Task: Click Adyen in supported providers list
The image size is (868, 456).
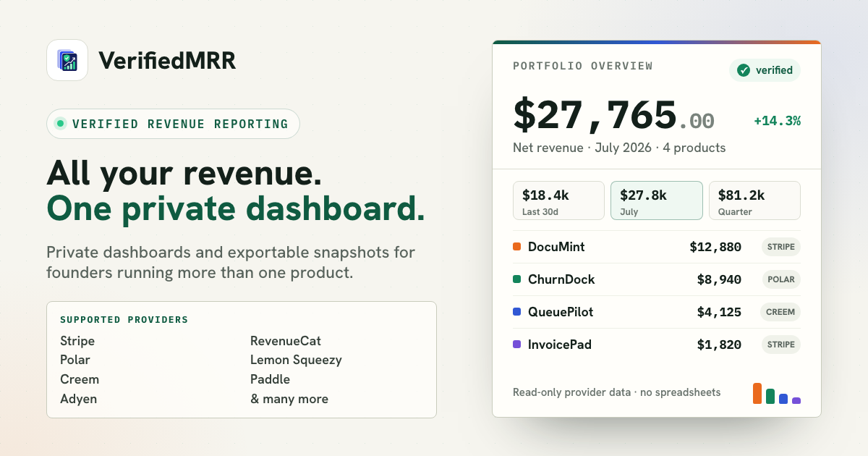Action: pyautogui.click(x=79, y=399)
